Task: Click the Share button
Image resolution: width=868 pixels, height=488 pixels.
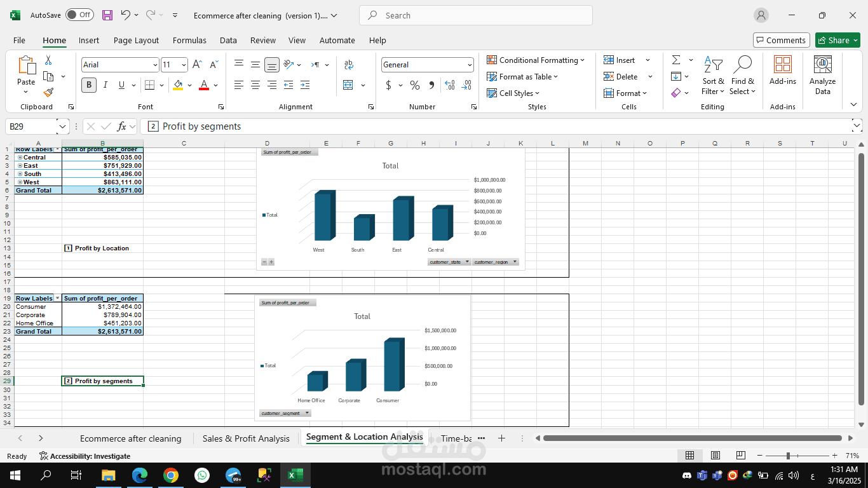Action: 837,40
